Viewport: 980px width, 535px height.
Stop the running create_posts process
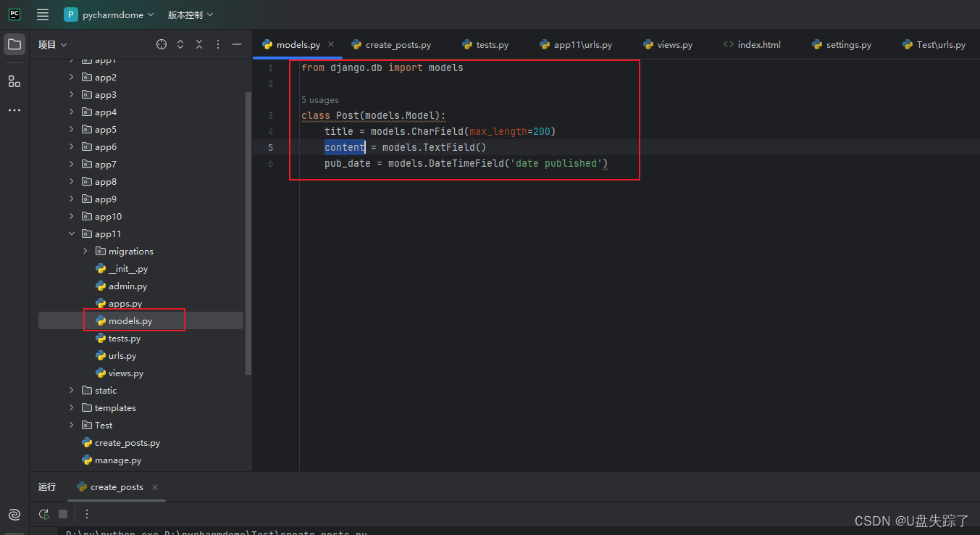pyautogui.click(x=62, y=514)
